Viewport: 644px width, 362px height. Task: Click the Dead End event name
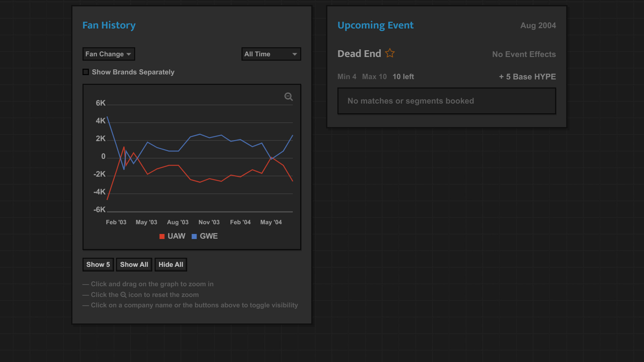point(359,54)
